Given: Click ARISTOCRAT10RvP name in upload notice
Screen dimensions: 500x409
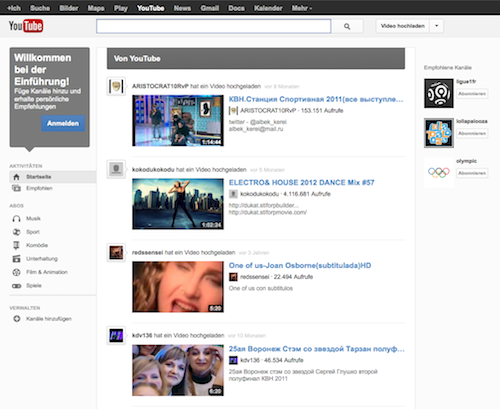Looking at the screenshot, I should [x=160, y=86].
